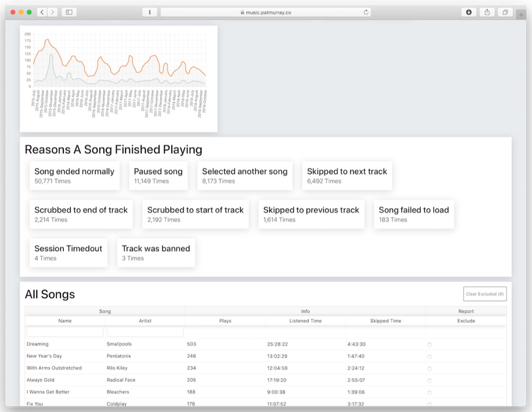Click the Song ended normally card
This screenshot has height=412, width=532.
coord(74,176)
